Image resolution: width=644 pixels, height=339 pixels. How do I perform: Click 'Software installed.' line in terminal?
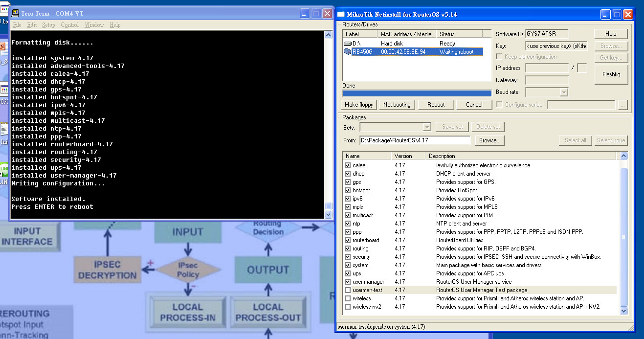click(x=48, y=199)
